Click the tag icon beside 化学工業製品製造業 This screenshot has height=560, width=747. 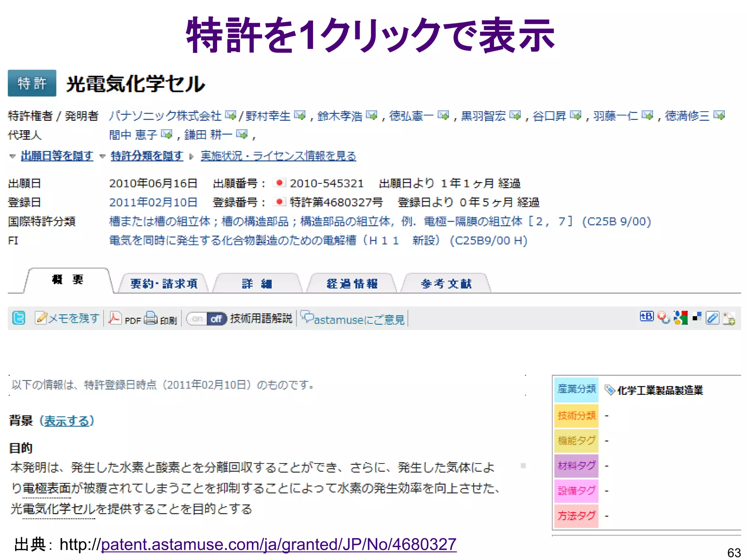[610, 390]
